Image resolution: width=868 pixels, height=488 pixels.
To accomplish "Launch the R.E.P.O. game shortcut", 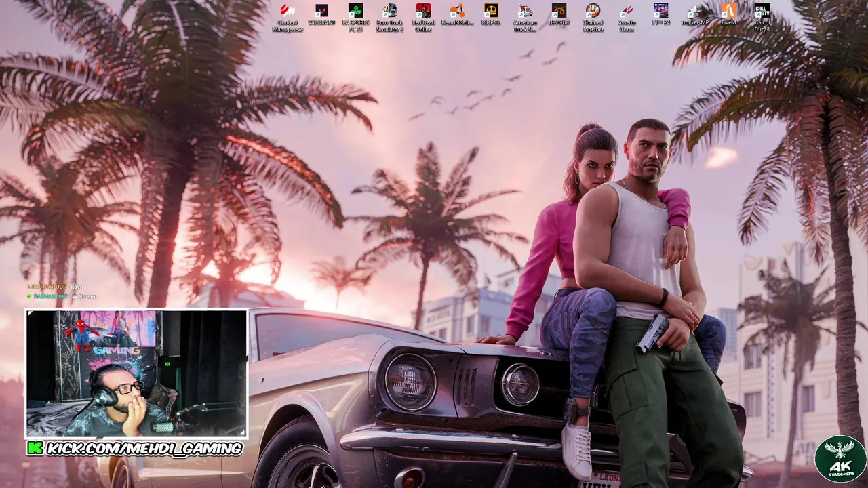I will pyautogui.click(x=491, y=15).
